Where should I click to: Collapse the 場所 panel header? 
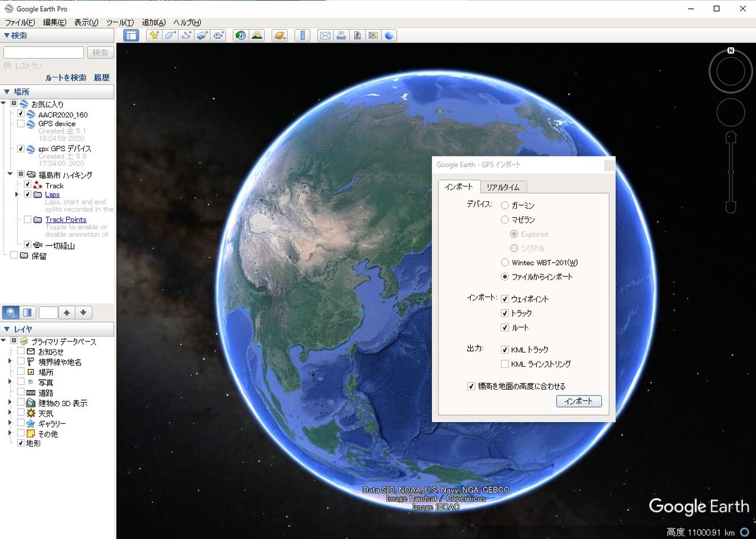point(57,92)
